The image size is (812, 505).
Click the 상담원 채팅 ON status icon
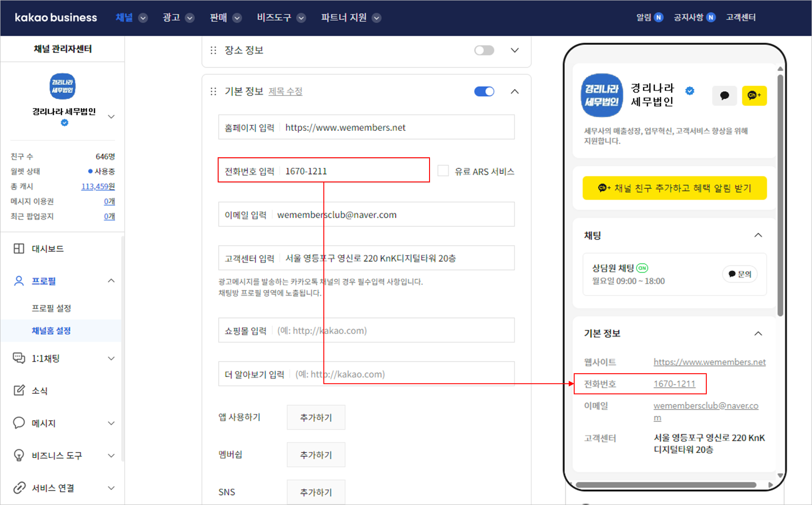click(642, 268)
